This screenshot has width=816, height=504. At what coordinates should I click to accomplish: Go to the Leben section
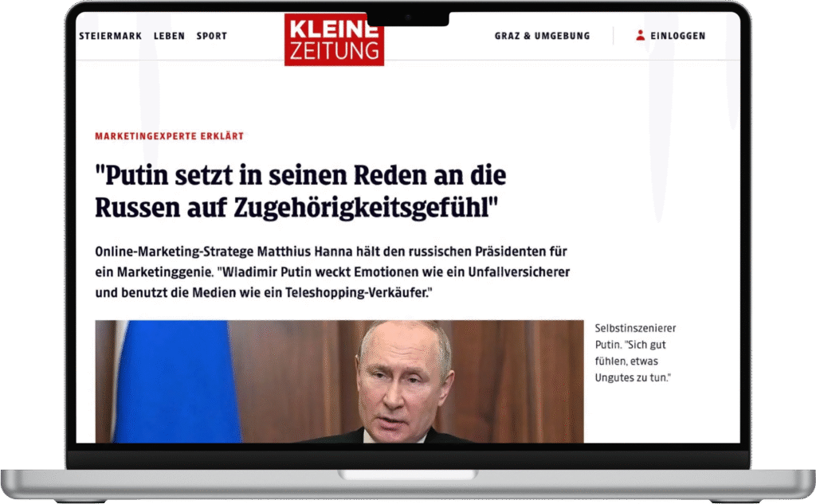pyautogui.click(x=169, y=36)
